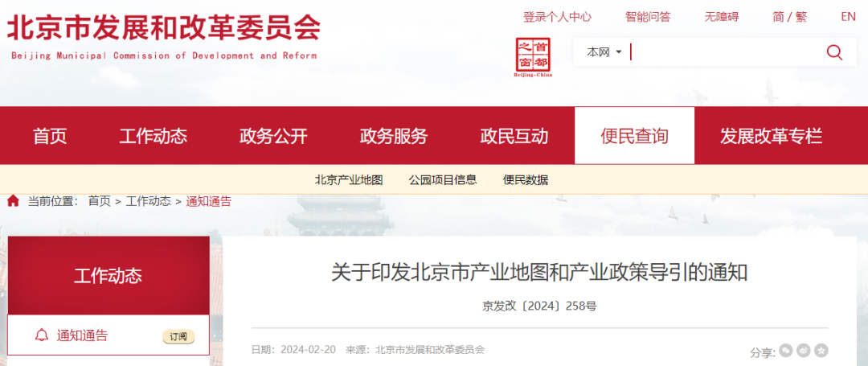Expand the 本网 search scope dropdown

tap(604, 52)
